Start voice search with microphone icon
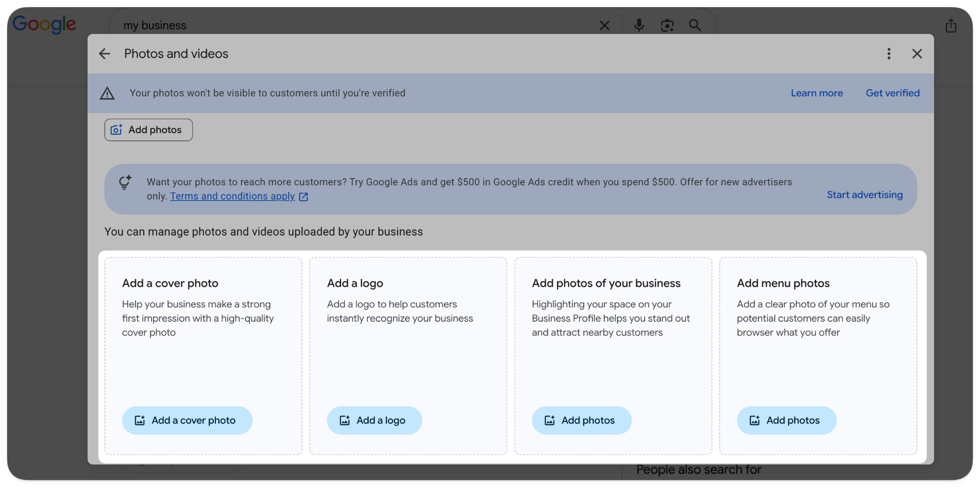Viewport: 980px width, 487px height. (x=639, y=25)
